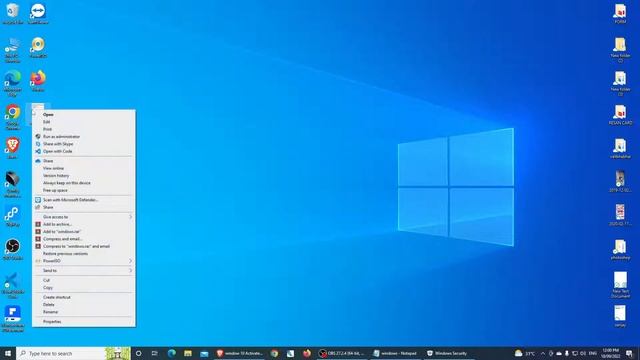
Task: Select Restore previous versions
Action: pyautogui.click(x=84, y=253)
